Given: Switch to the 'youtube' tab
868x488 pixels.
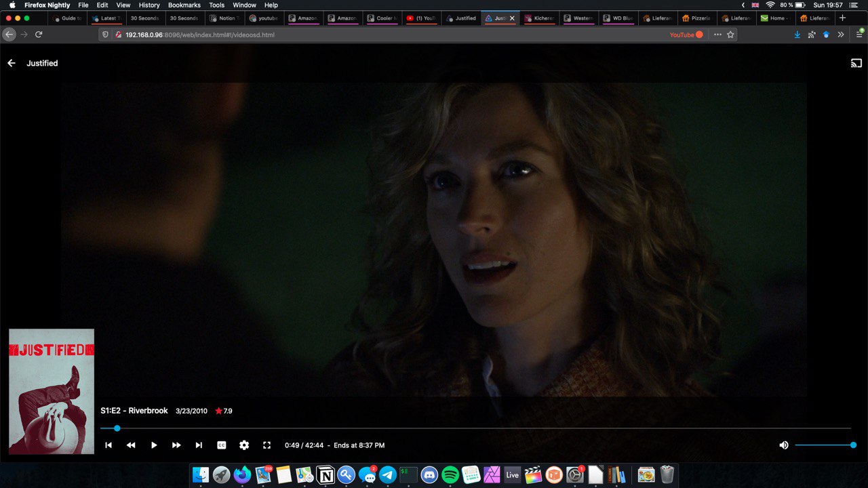Looking at the screenshot, I should tap(264, 18).
